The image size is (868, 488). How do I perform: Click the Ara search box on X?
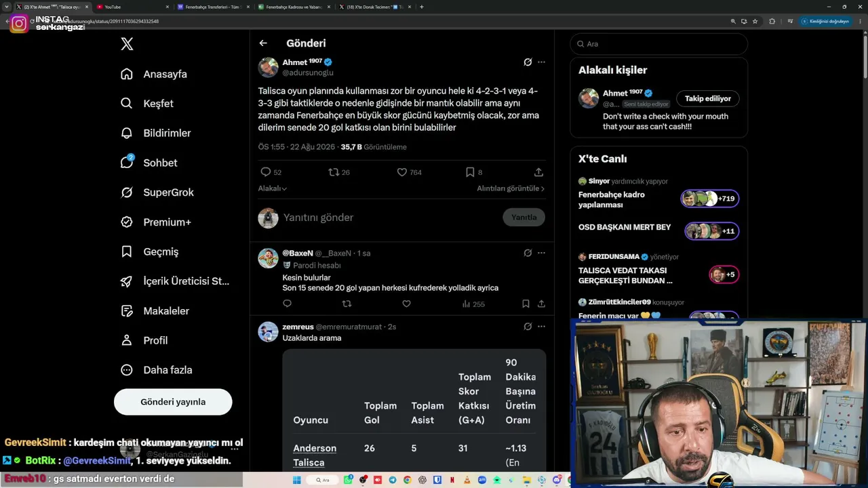click(x=659, y=44)
